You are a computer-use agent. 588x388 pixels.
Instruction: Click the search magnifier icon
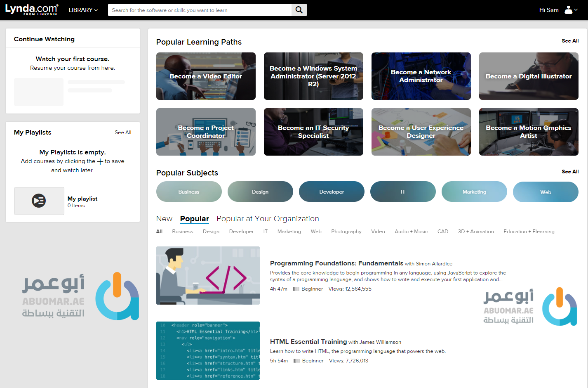299,10
